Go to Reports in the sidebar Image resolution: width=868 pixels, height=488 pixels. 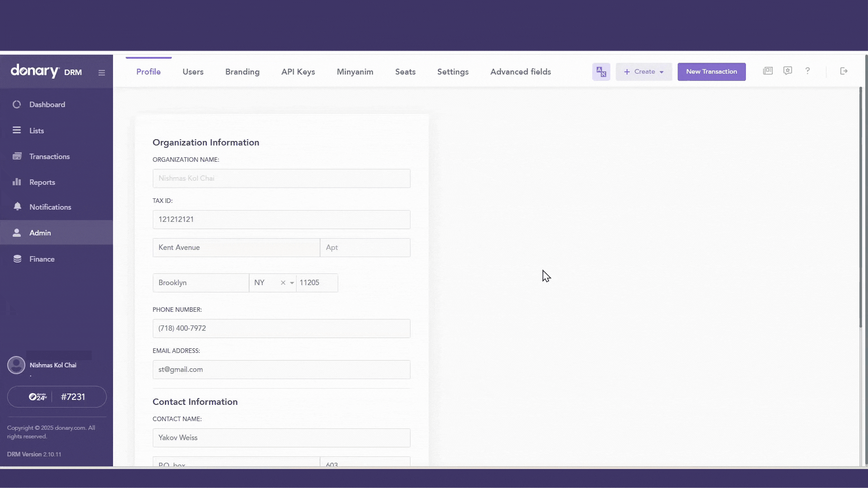42,182
